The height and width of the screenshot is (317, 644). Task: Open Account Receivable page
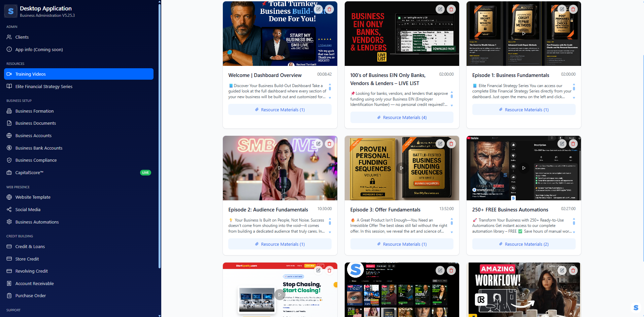click(x=79, y=283)
